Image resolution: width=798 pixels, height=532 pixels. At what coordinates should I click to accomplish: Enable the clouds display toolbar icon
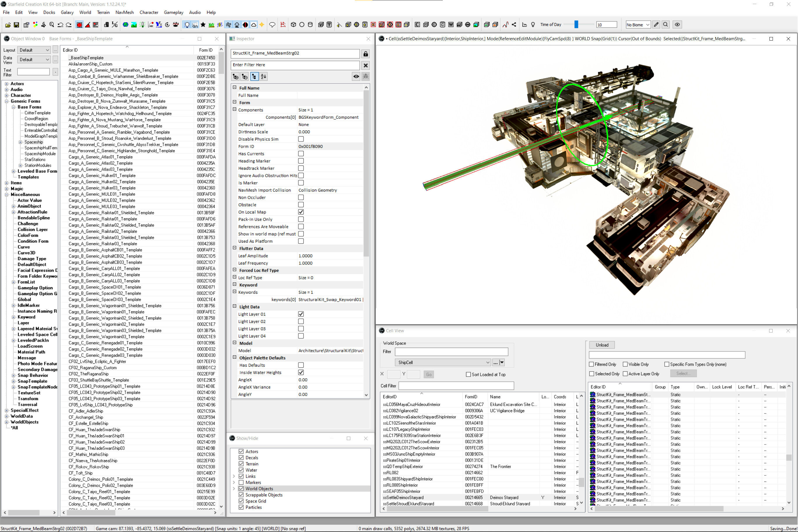[254, 24]
